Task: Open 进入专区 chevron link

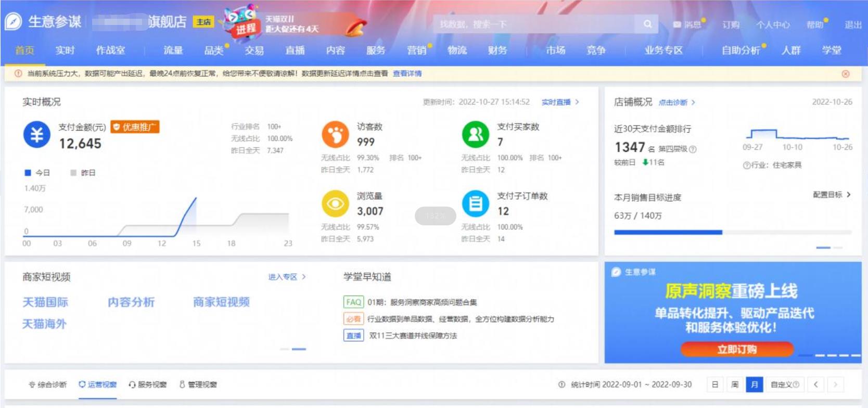Action: pos(287,277)
